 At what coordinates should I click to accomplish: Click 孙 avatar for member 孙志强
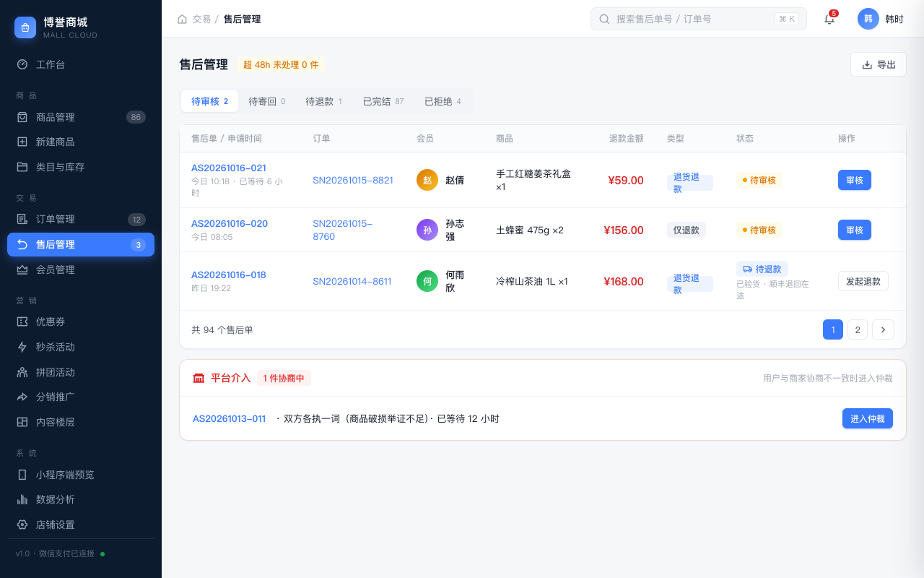pos(427,230)
